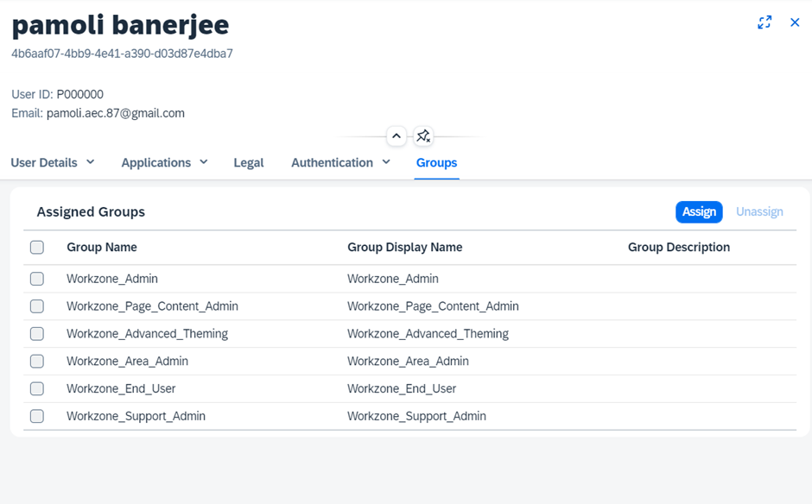Click the Unassign button
The width and height of the screenshot is (812, 504).
point(759,212)
